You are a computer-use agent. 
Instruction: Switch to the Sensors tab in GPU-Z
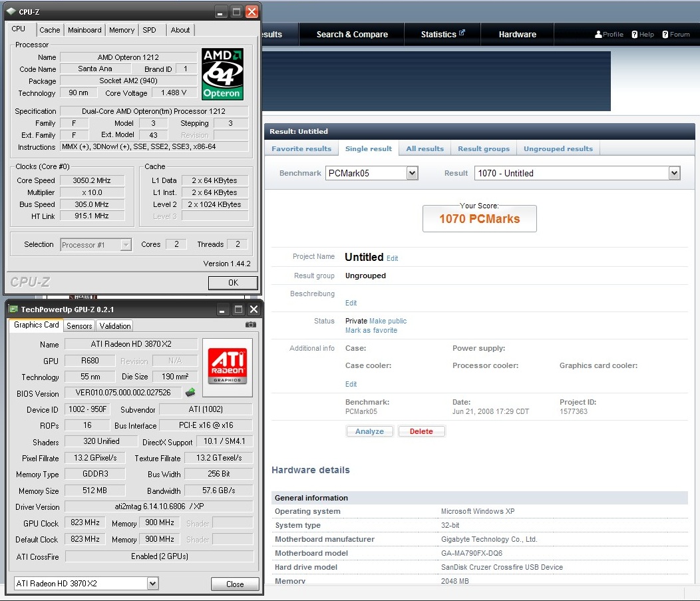point(79,326)
